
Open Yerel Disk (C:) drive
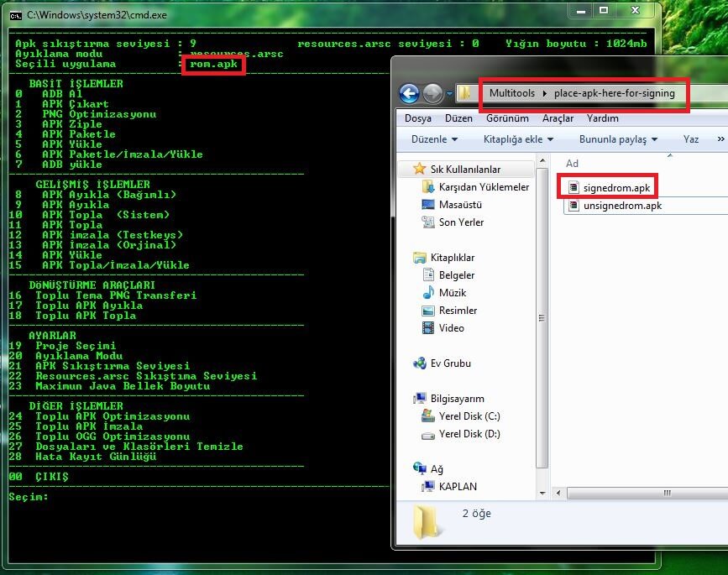(x=469, y=416)
